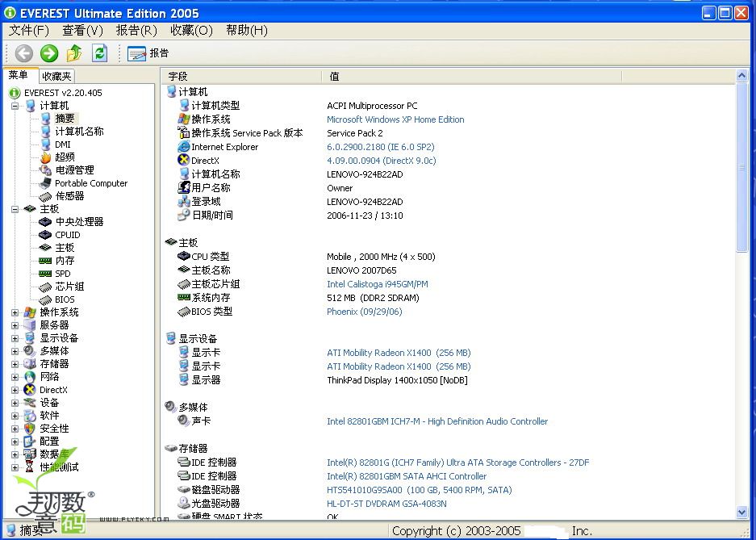The width and height of the screenshot is (756, 540).
Task: Click the DMI tree item icon
Action: (x=46, y=144)
